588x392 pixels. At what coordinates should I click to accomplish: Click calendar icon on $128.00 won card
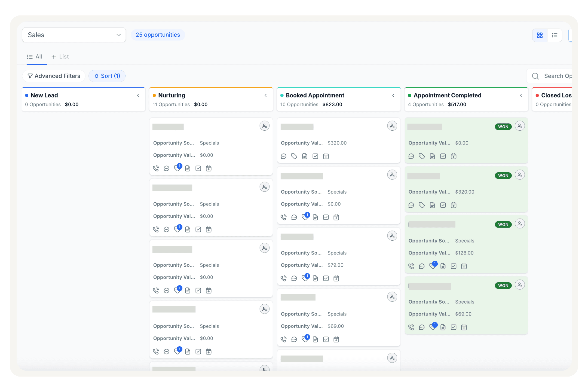464,266
